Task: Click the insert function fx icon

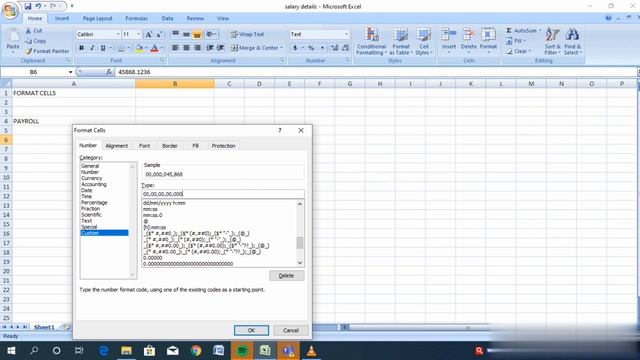Action: tap(109, 72)
